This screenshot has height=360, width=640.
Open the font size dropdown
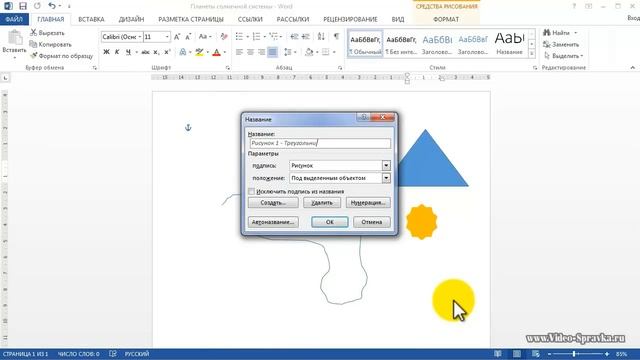click(167, 37)
